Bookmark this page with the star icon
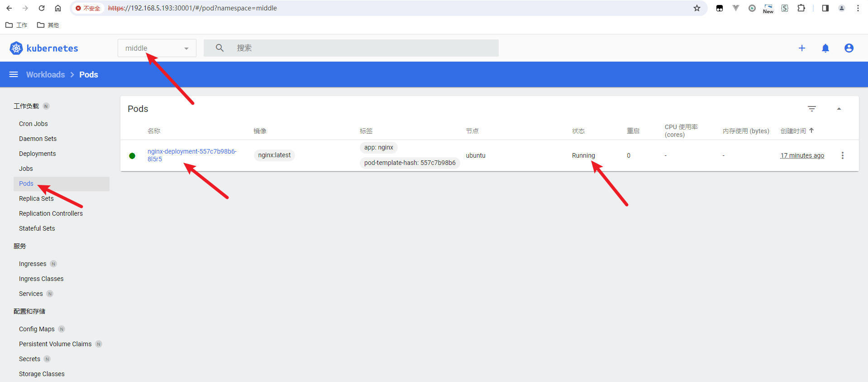This screenshot has height=382, width=868. pos(697,8)
